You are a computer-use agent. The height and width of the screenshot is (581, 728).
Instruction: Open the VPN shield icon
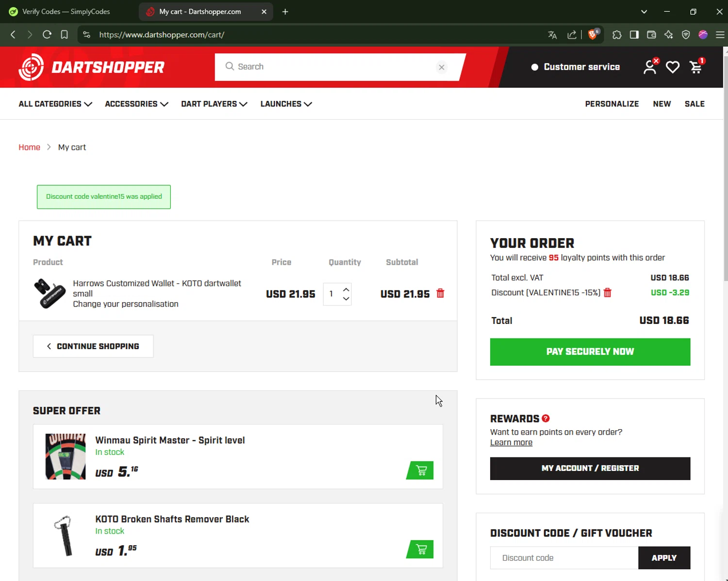pyautogui.click(x=686, y=34)
